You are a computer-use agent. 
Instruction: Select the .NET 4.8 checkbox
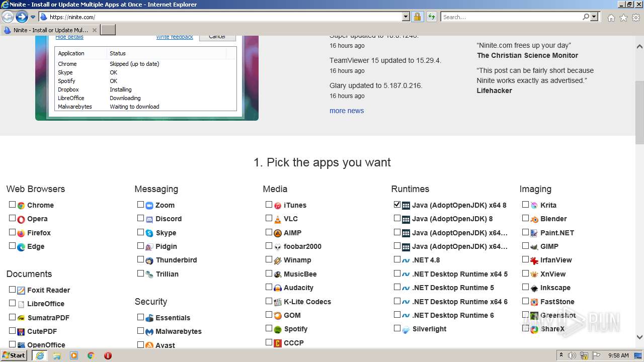397,259
